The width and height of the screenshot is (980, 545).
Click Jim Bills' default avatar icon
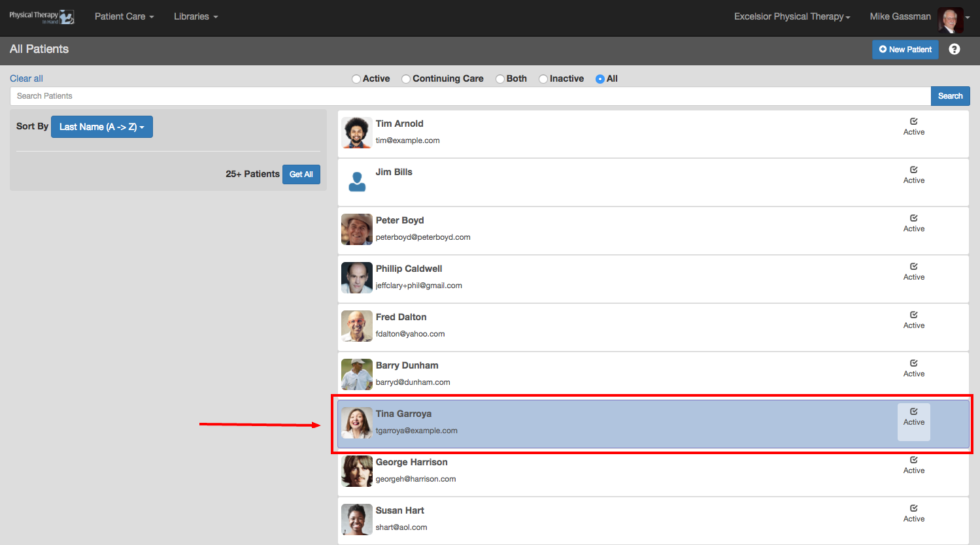(x=357, y=181)
